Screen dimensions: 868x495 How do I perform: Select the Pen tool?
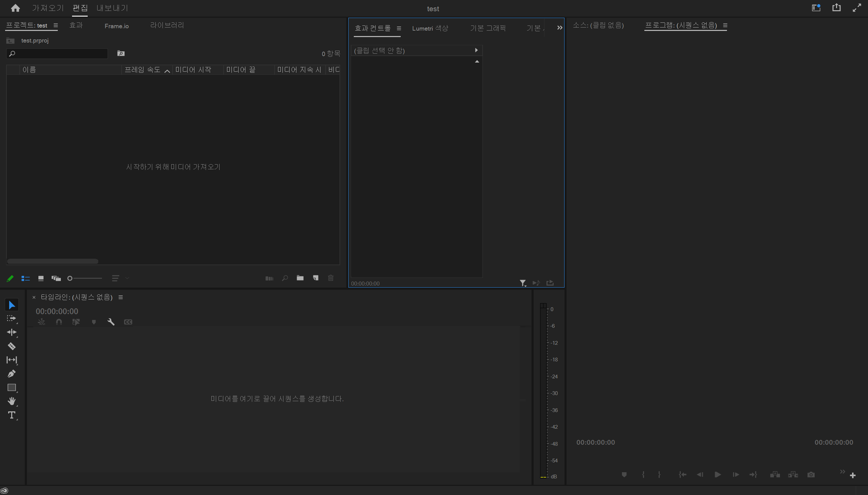[x=12, y=374]
